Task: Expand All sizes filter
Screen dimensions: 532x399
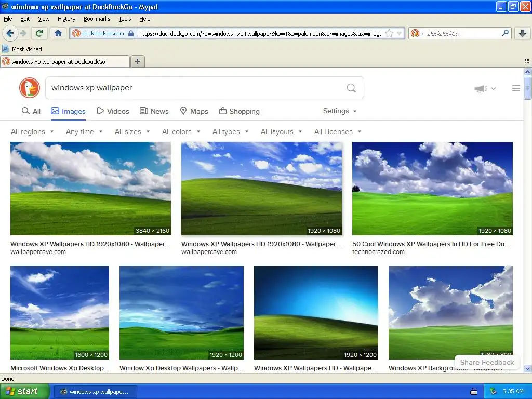Action: tap(132, 131)
